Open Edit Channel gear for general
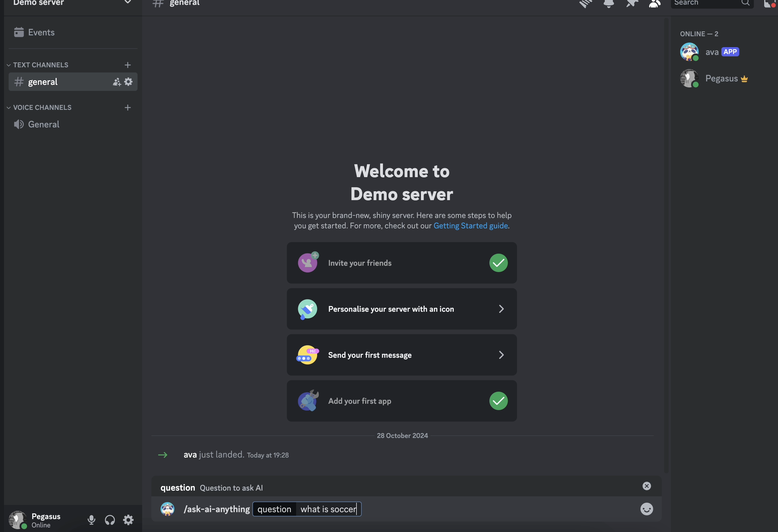The width and height of the screenshot is (778, 532). (x=128, y=82)
